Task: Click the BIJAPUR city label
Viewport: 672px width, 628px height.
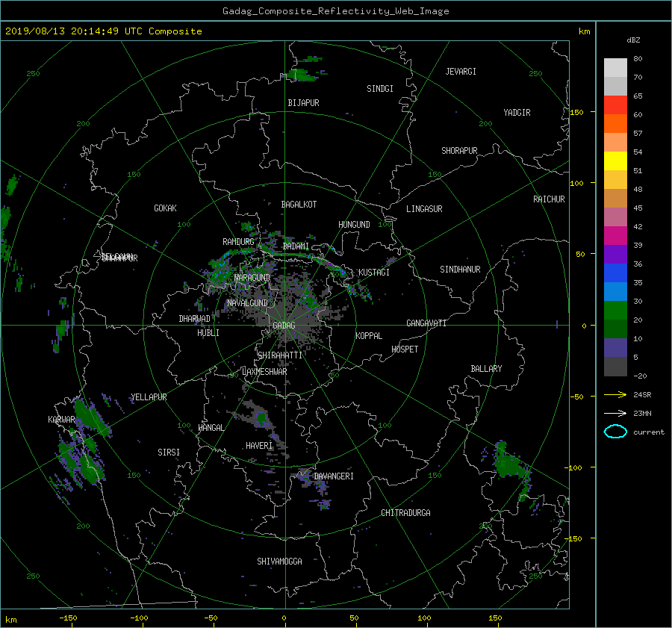Action: pyautogui.click(x=303, y=103)
